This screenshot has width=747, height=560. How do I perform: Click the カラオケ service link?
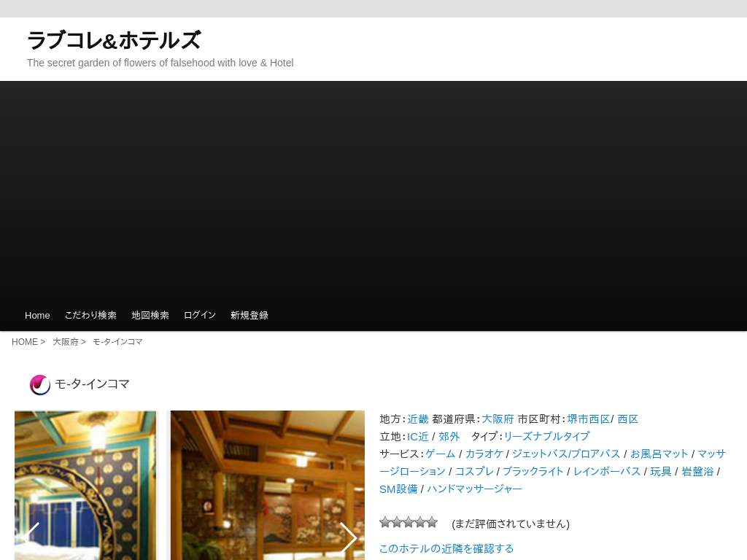click(x=484, y=454)
